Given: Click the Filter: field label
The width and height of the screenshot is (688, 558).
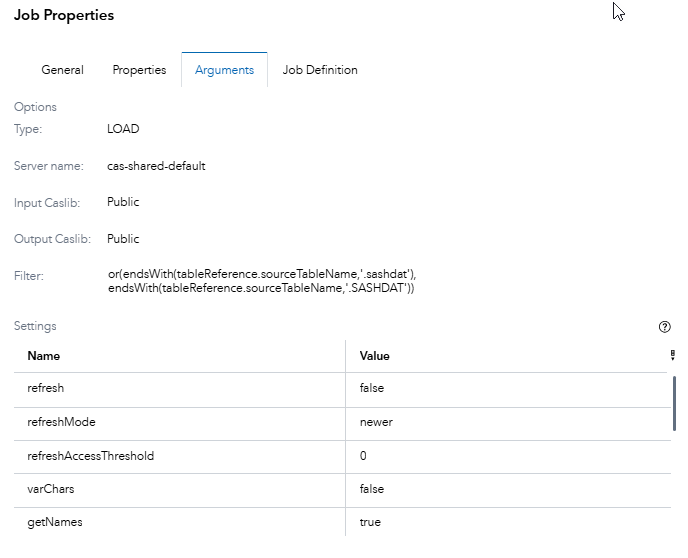Looking at the screenshot, I should [x=29, y=276].
